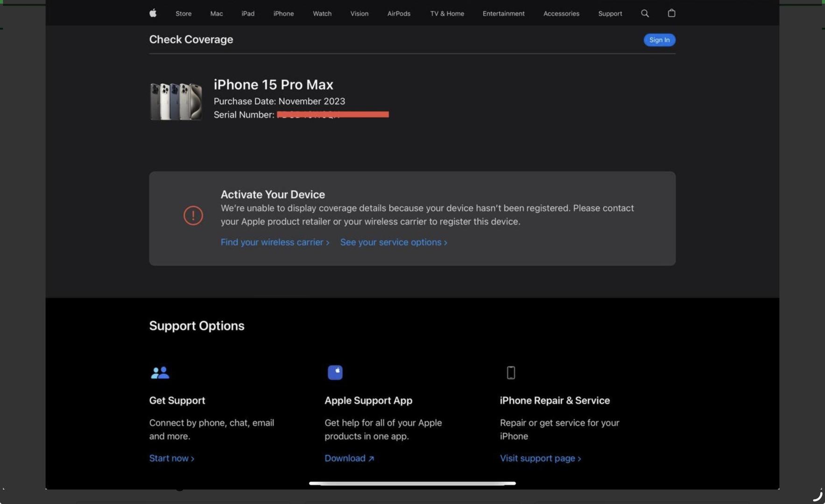Open the Store menu
Image resolution: width=825 pixels, height=504 pixels.
(x=183, y=14)
